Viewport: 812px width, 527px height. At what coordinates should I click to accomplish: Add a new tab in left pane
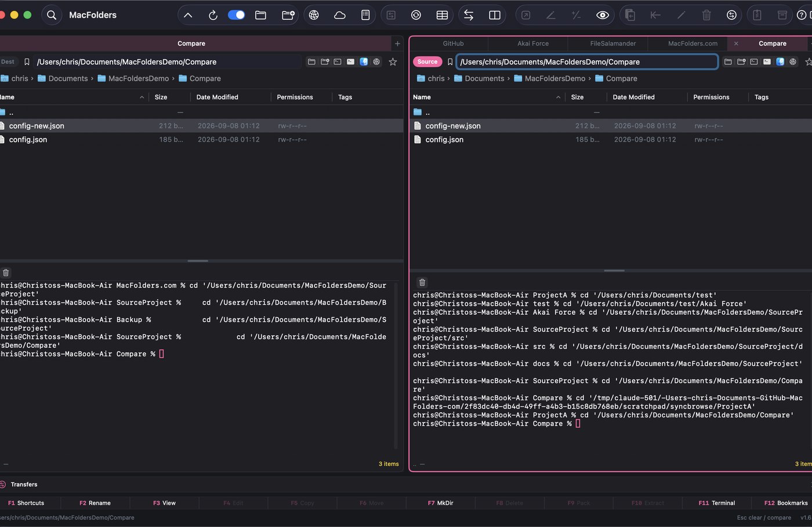(397, 43)
